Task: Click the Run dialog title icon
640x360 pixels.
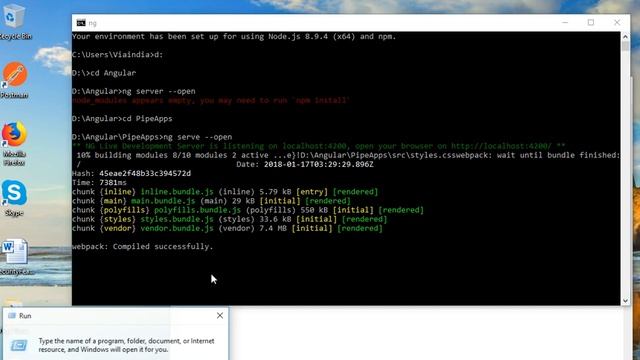Action: 12,316
